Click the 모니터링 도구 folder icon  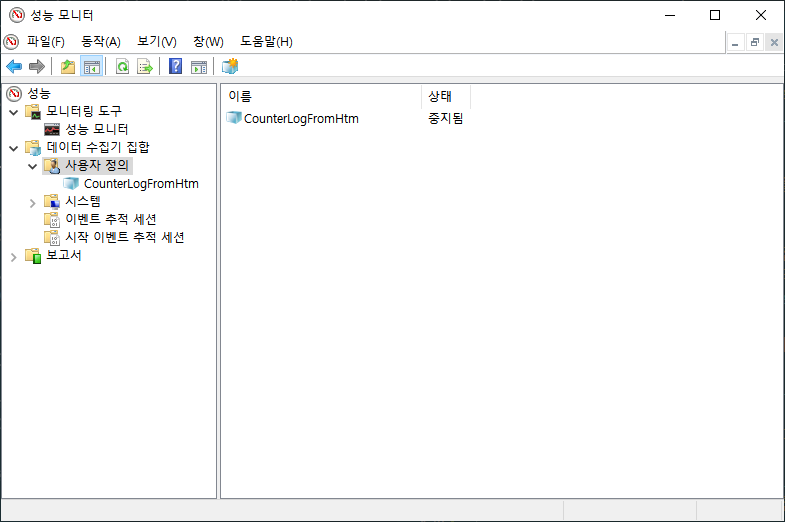tap(33, 111)
